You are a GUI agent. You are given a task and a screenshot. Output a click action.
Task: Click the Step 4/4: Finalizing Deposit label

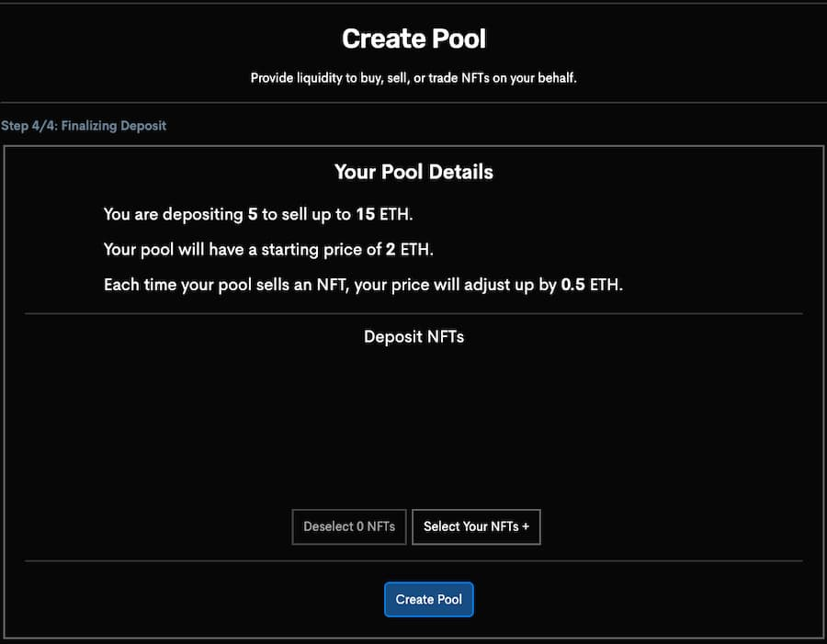click(x=84, y=125)
